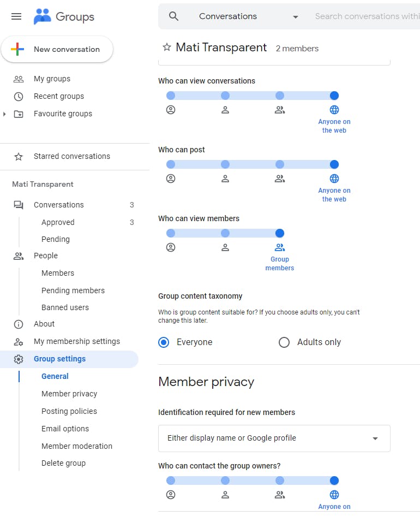The height and width of the screenshot is (516, 420).
Task: Set view conversations to Anyone on the web
Action: (334, 96)
